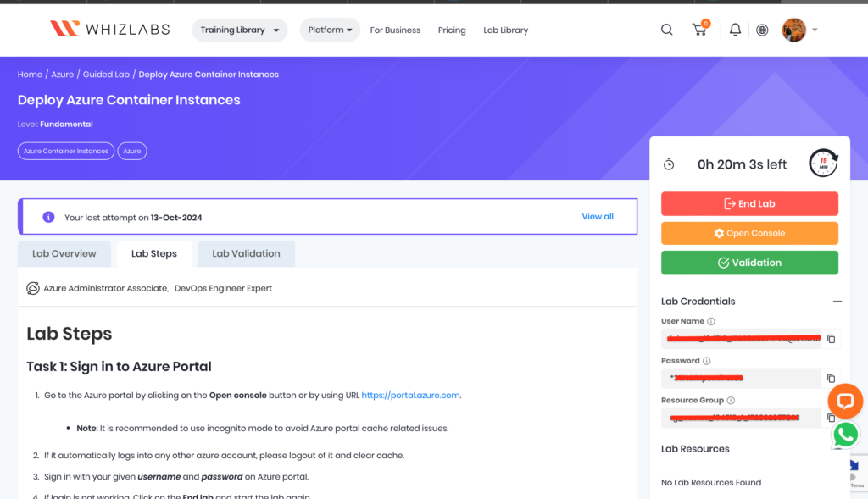The height and width of the screenshot is (499, 868).
Task: Go to For Business page
Action: pos(395,30)
